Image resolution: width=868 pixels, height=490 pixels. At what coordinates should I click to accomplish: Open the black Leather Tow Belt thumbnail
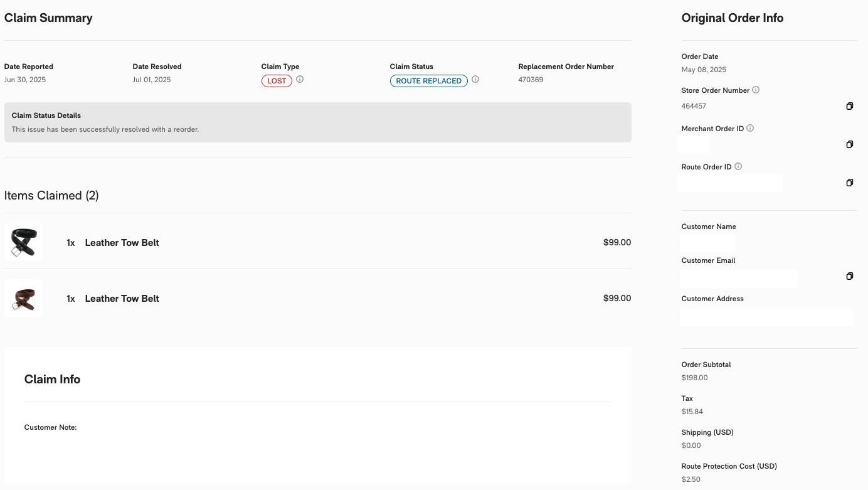24,242
